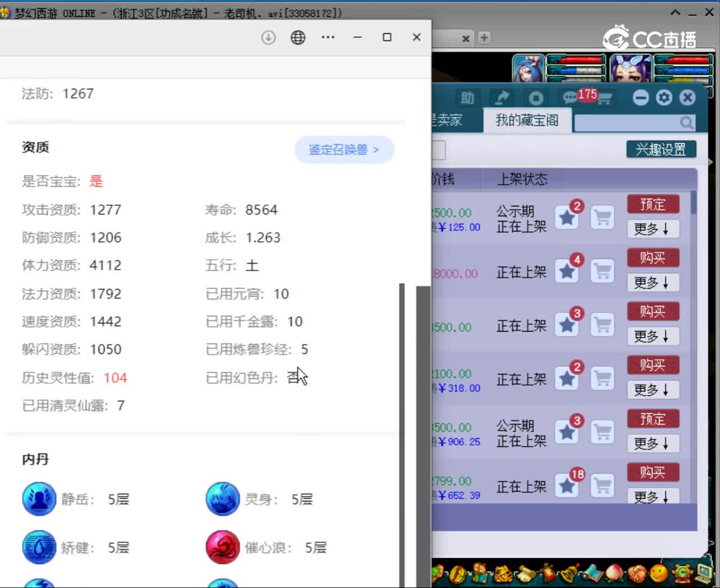Open the three-dots more menu
This screenshot has height=588, width=720.
point(328,37)
